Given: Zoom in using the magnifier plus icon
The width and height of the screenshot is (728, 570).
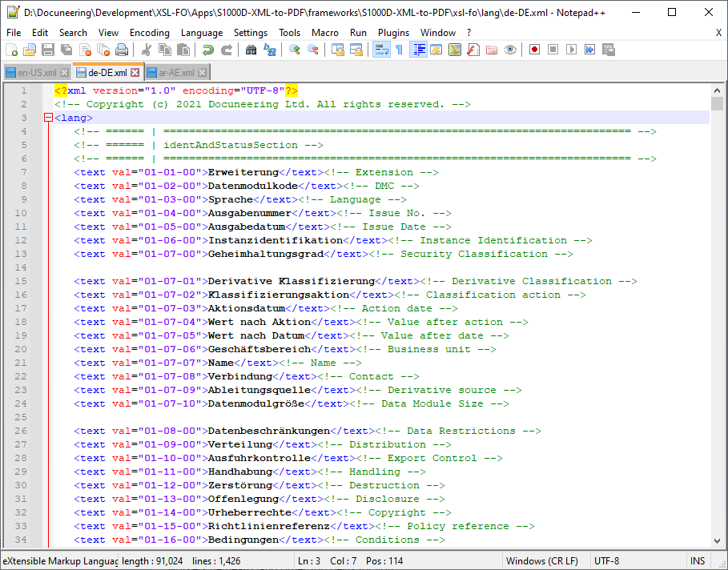Looking at the screenshot, I should [295, 50].
